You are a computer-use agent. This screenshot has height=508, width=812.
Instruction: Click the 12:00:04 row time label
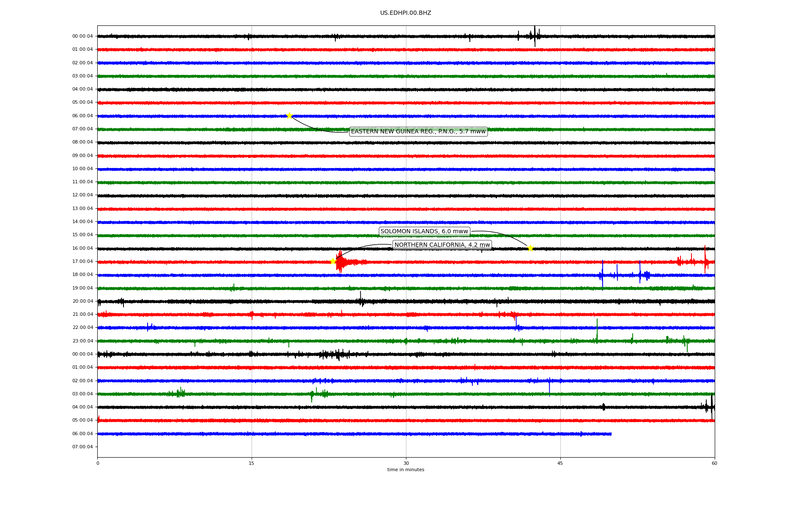pyautogui.click(x=82, y=195)
